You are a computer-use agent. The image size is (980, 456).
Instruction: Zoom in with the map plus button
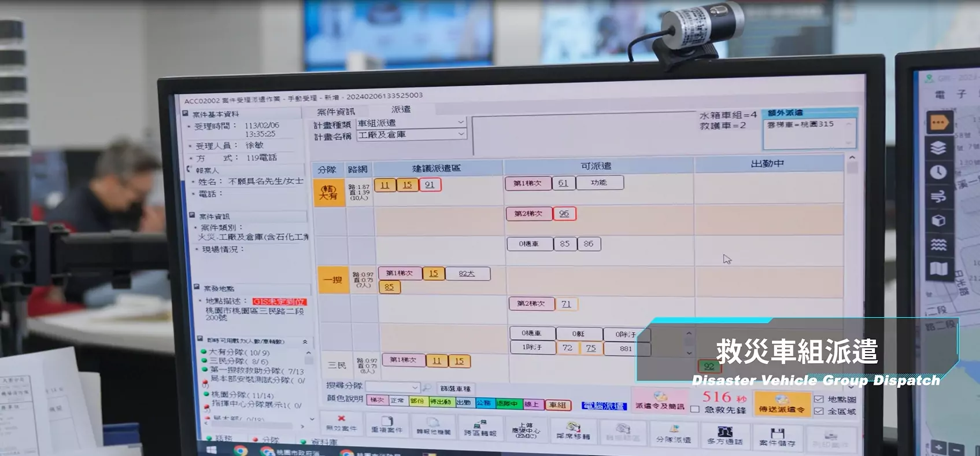click(x=938, y=447)
